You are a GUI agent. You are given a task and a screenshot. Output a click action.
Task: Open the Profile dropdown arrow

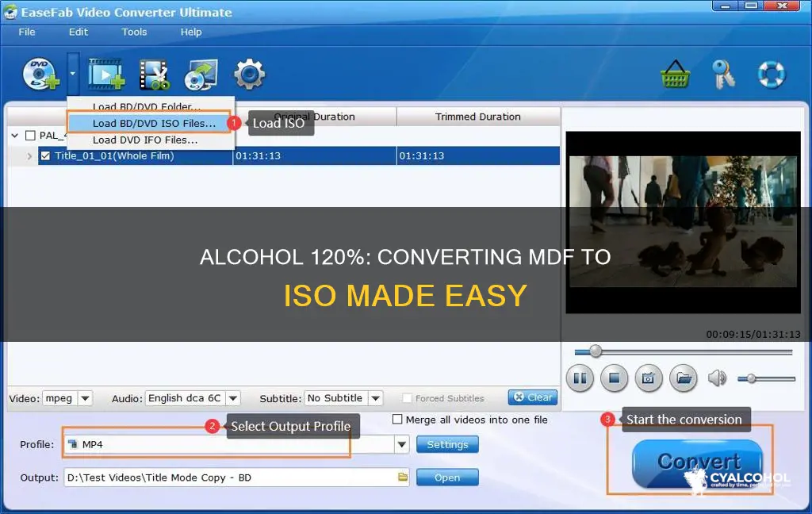(402, 444)
